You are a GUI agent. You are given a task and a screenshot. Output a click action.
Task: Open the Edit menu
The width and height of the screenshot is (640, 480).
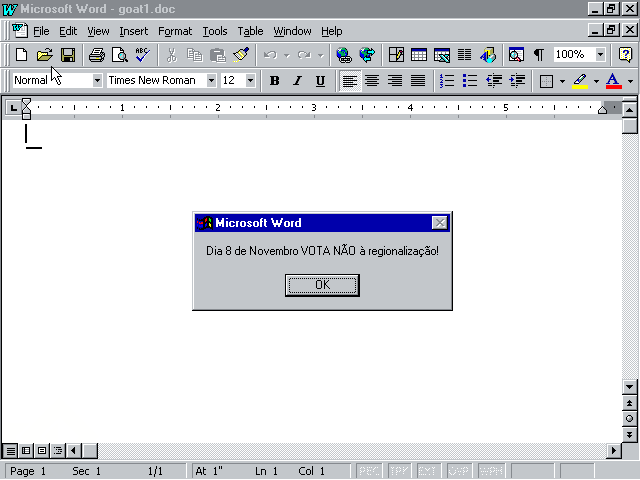point(68,31)
